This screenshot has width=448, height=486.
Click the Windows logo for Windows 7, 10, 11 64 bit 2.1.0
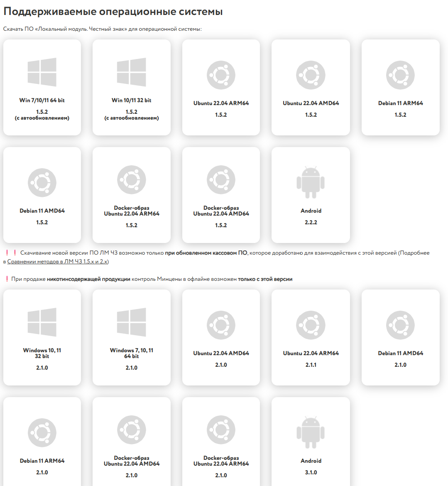(131, 322)
